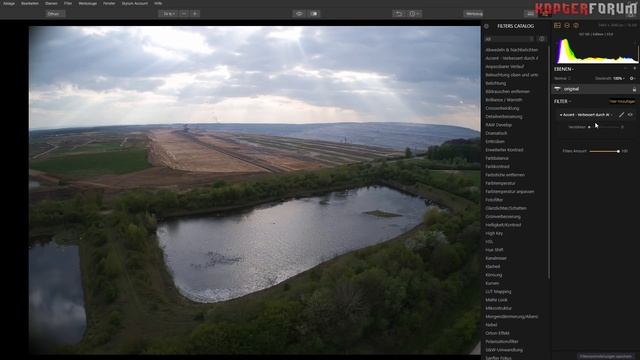Open the Werkzeug toolbar dropdown
640x360 pixels.
tap(474, 14)
